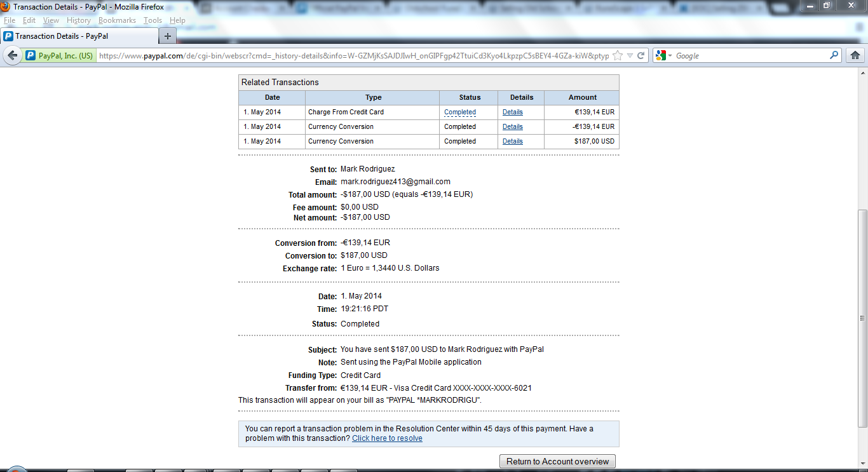868x472 pixels.
Task: Open Details for the -€139,14 EUR conversion
Action: 513,127
